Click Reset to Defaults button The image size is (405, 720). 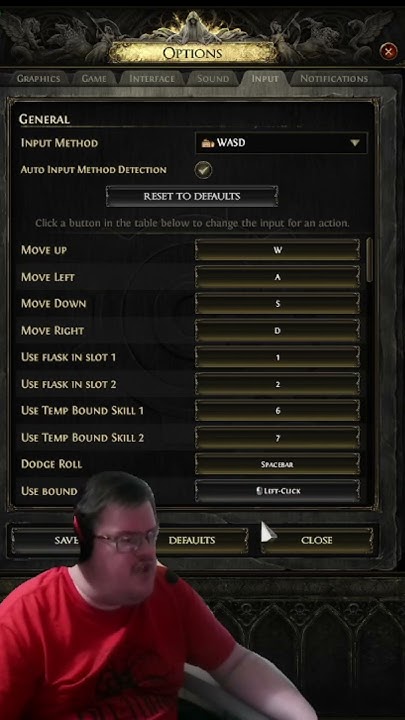click(191, 197)
